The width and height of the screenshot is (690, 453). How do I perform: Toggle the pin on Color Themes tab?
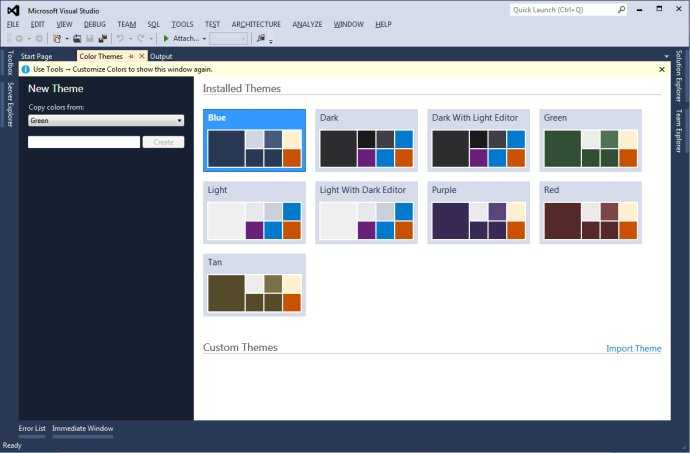coord(131,56)
